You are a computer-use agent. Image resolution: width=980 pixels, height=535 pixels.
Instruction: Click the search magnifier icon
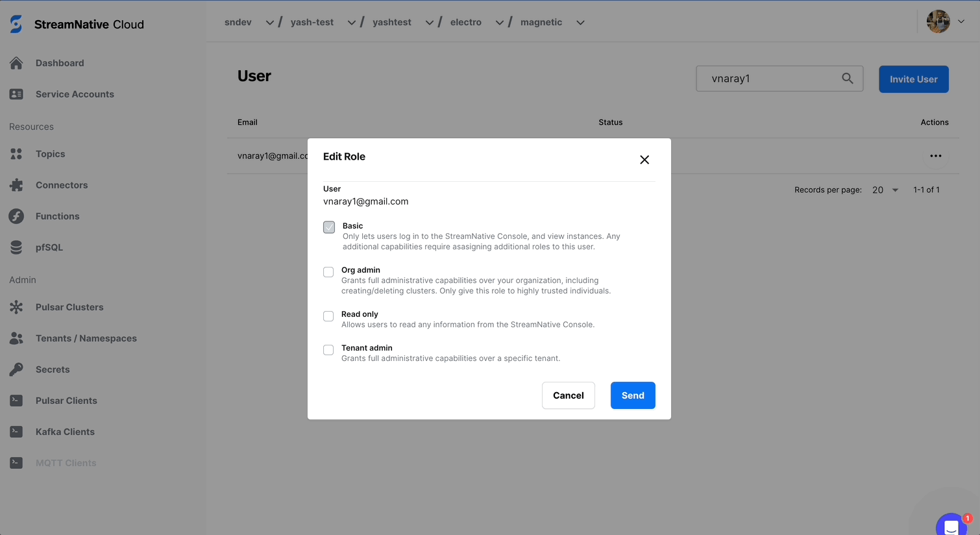coord(847,79)
